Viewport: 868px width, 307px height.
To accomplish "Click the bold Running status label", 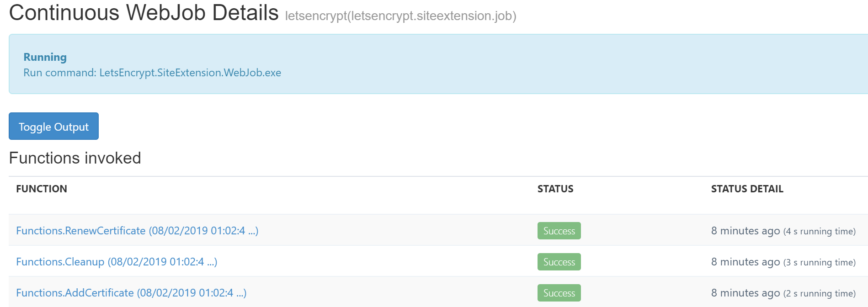I will point(45,57).
